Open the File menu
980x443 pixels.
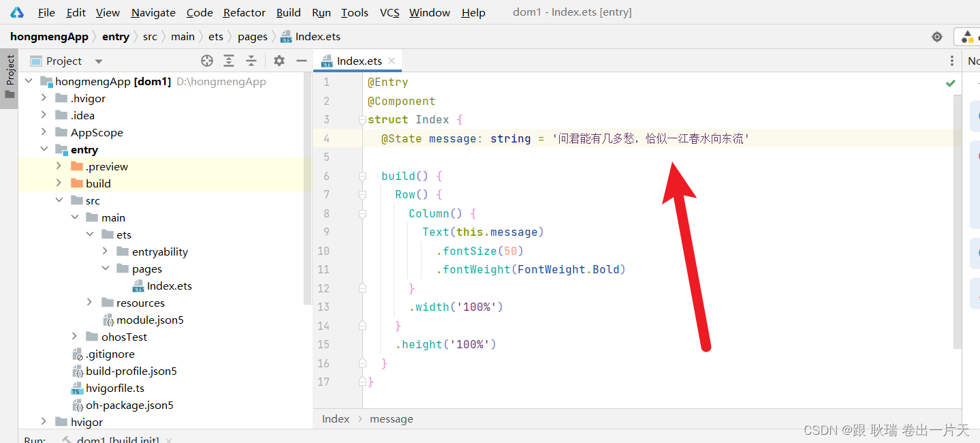pyautogui.click(x=46, y=12)
